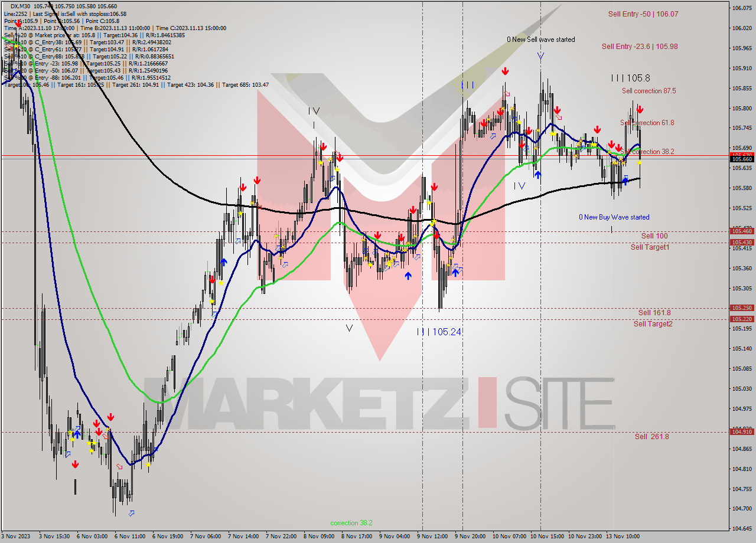Select the 'Sell Entry -50 | 106.07' label
The image size is (756, 543).
(x=643, y=14)
